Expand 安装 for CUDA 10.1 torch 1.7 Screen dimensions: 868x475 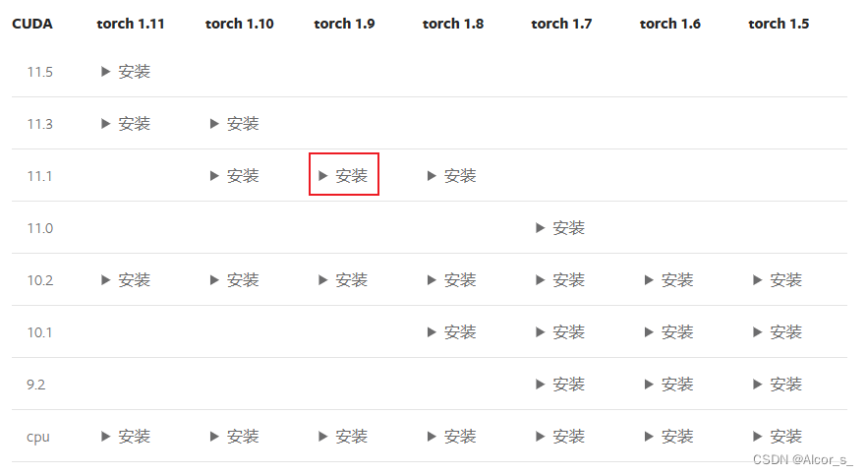click(560, 332)
